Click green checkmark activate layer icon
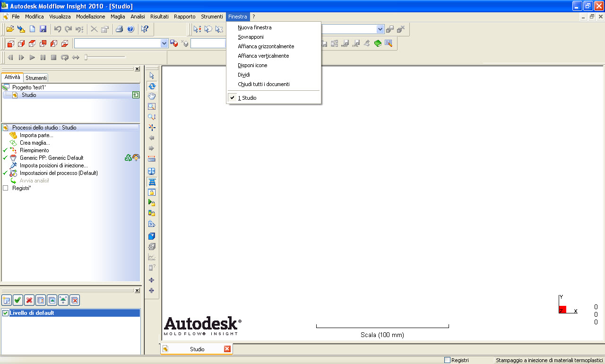The image size is (605, 364). [18, 300]
